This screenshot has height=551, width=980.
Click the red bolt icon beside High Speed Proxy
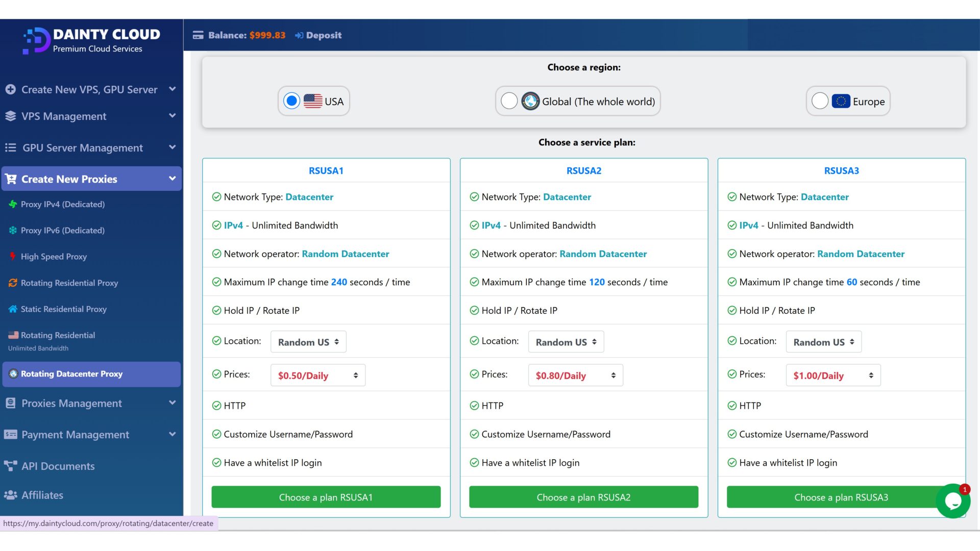click(13, 257)
